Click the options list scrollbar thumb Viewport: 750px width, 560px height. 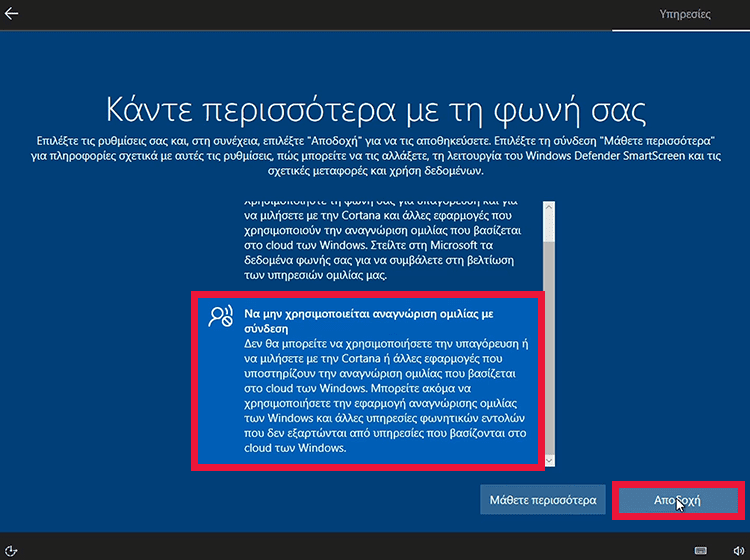(549, 348)
